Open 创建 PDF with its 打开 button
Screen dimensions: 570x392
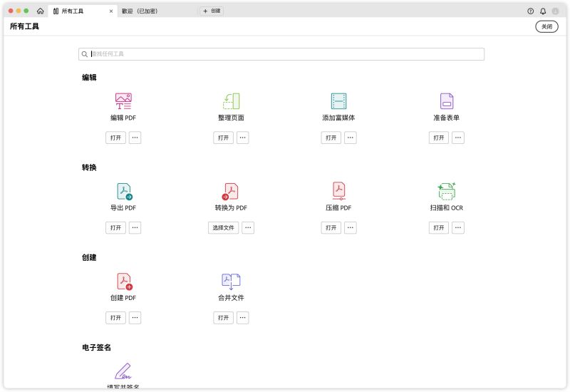(115, 318)
